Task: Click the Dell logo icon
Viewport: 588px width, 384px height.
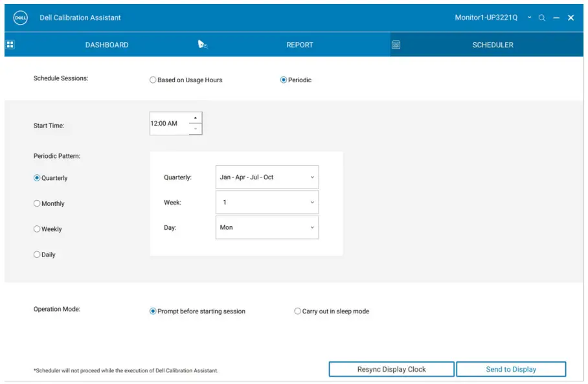Action: (x=20, y=17)
